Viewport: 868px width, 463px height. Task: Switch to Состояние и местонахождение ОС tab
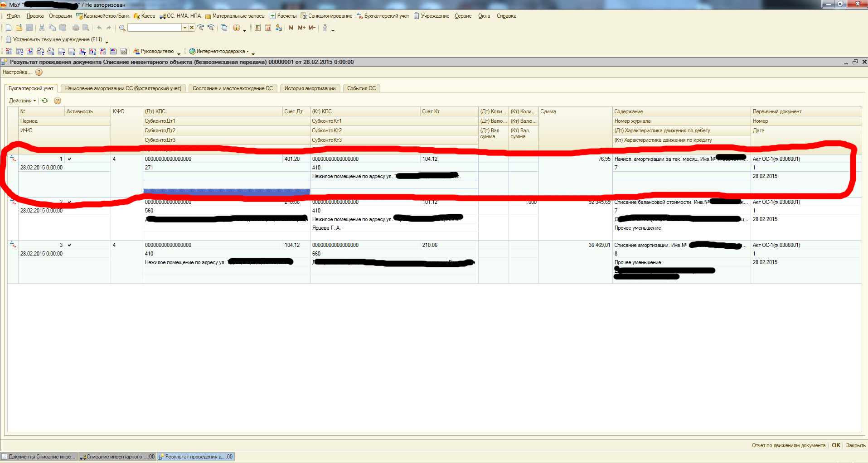233,88
